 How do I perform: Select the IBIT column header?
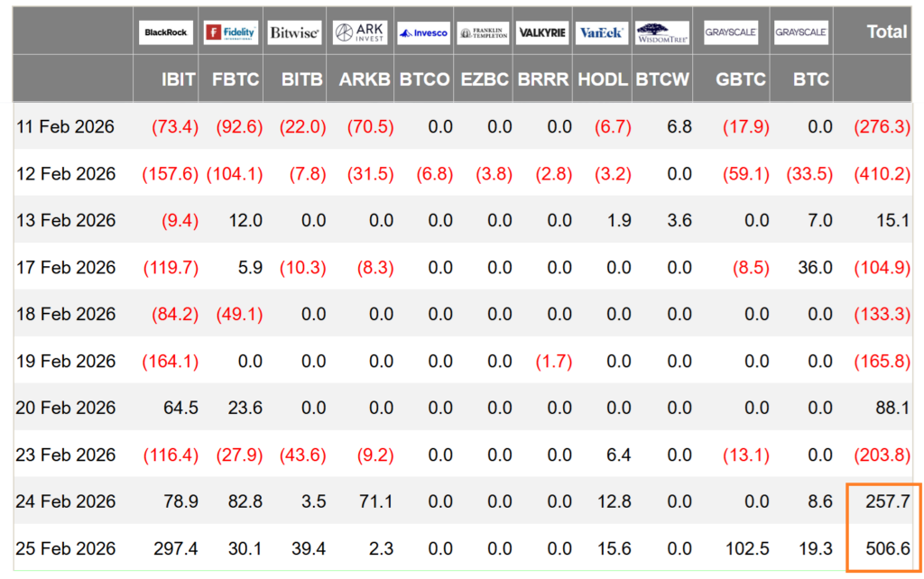click(178, 79)
